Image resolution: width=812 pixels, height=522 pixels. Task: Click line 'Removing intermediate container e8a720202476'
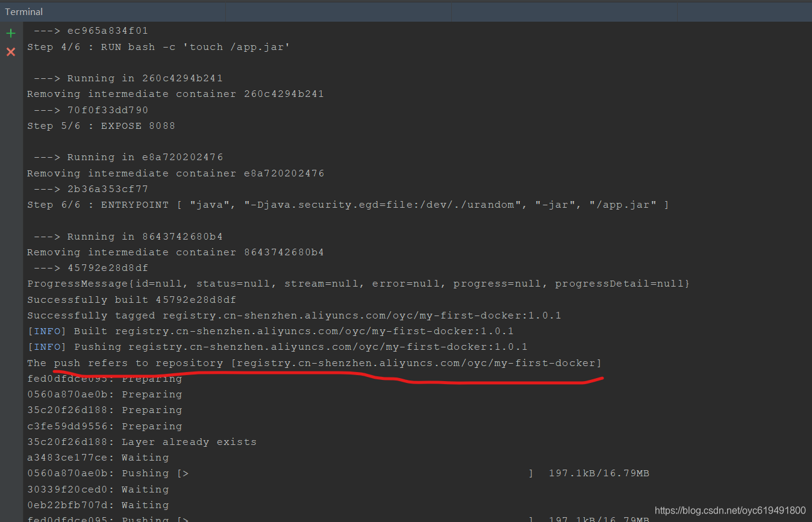175,173
